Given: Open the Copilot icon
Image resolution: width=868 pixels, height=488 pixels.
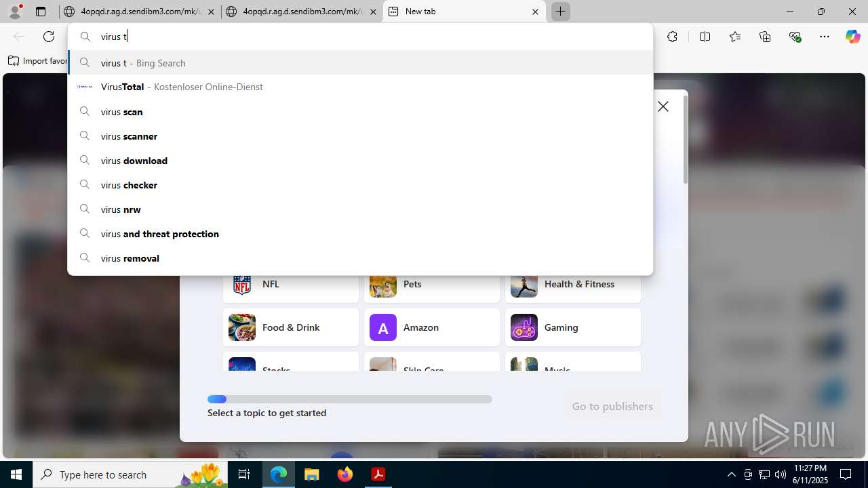Looking at the screenshot, I should coord(852,37).
